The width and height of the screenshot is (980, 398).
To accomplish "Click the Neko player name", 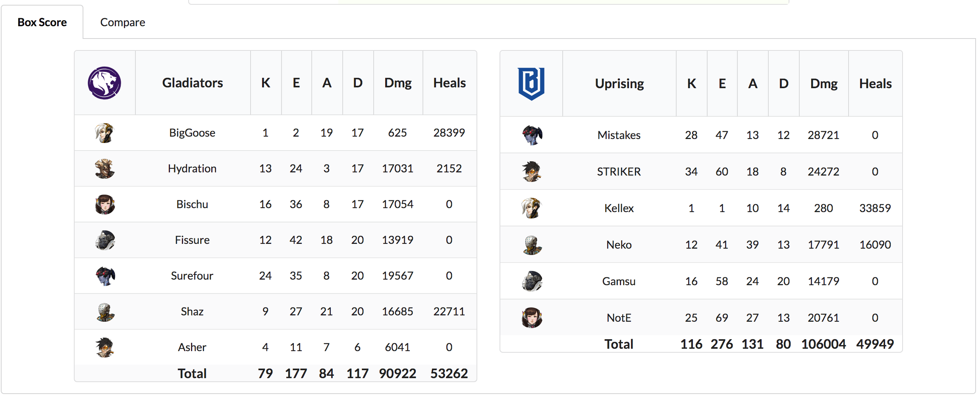I will point(619,245).
